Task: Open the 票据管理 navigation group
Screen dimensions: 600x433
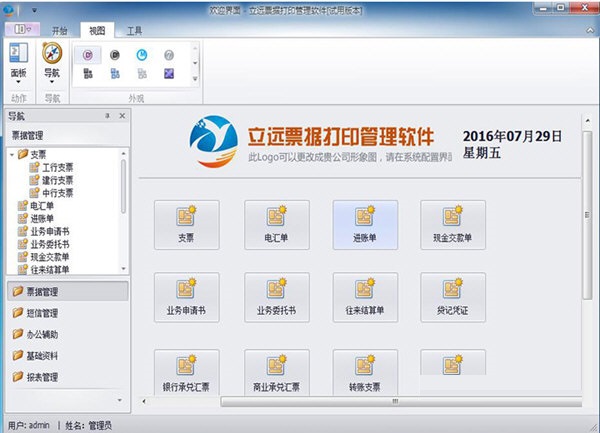Action: tap(68, 291)
